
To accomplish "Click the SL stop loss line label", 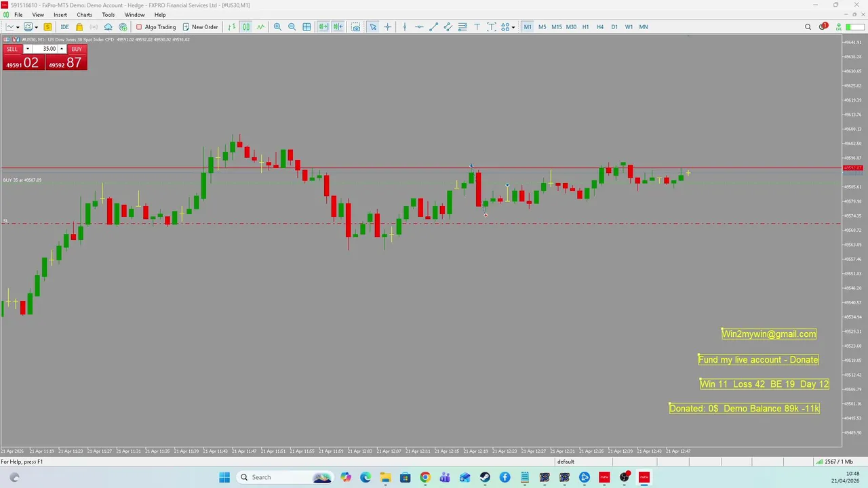I will [5, 221].
